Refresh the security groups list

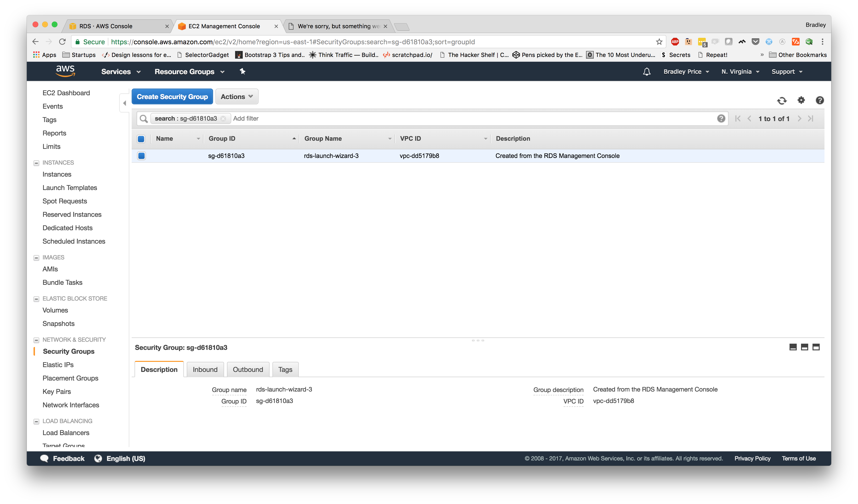pyautogui.click(x=782, y=100)
